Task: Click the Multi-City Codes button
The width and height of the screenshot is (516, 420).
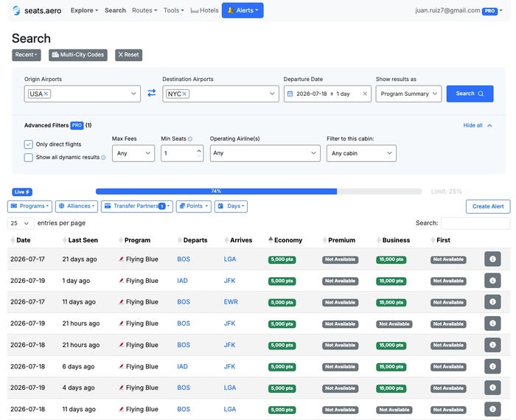Action: point(78,55)
